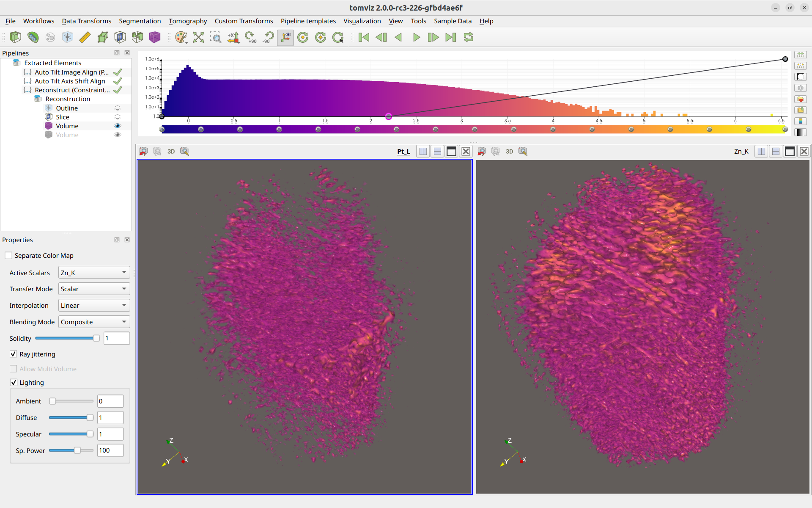
Task: Toggle the color legend display
Action: coord(801,121)
